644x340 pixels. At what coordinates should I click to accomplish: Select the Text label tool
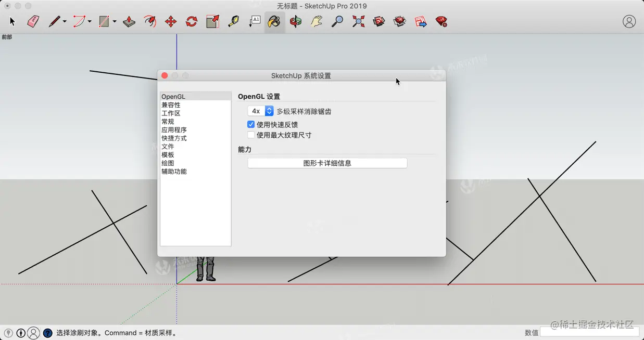tap(255, 21)
